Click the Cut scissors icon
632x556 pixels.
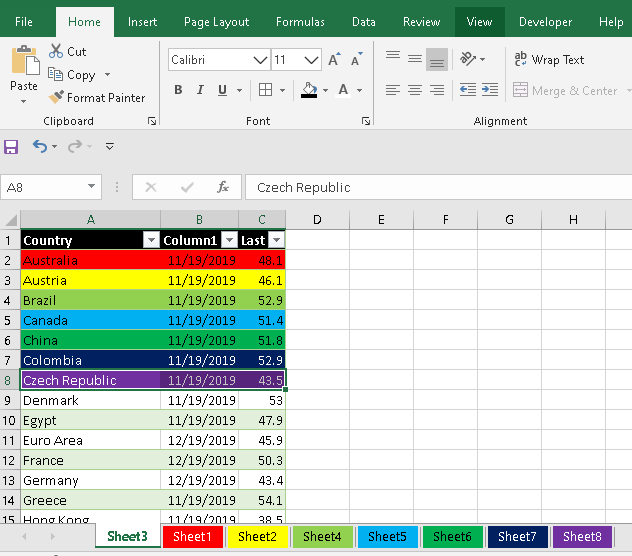(x=56, y=51)
